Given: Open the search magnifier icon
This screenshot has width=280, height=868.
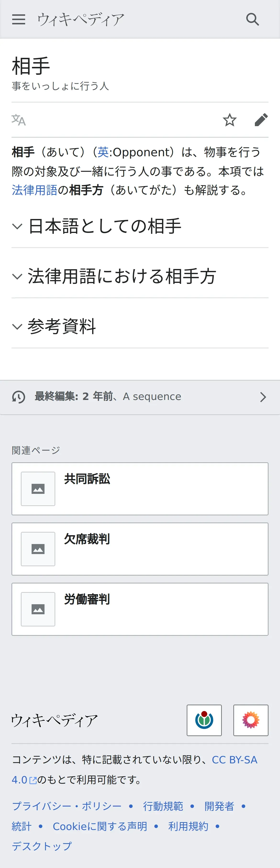Looking at the screenshot, I should [x=252, y=20].
